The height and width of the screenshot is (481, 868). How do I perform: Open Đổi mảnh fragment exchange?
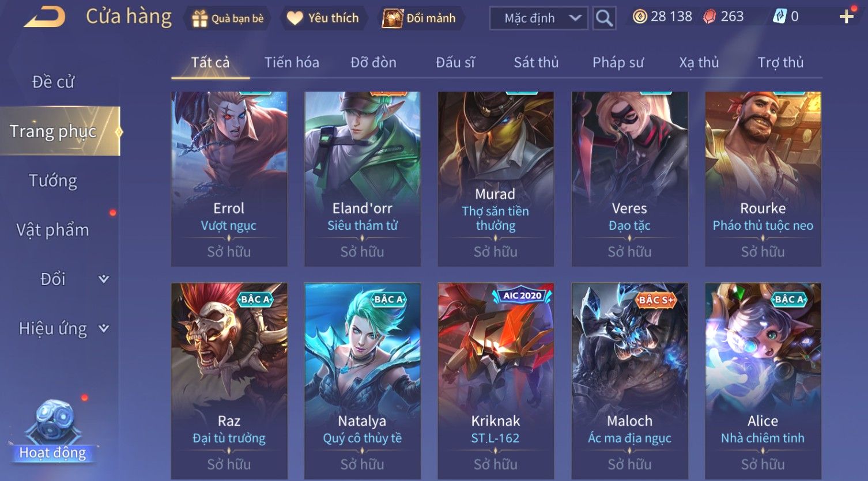click(420, 18)
